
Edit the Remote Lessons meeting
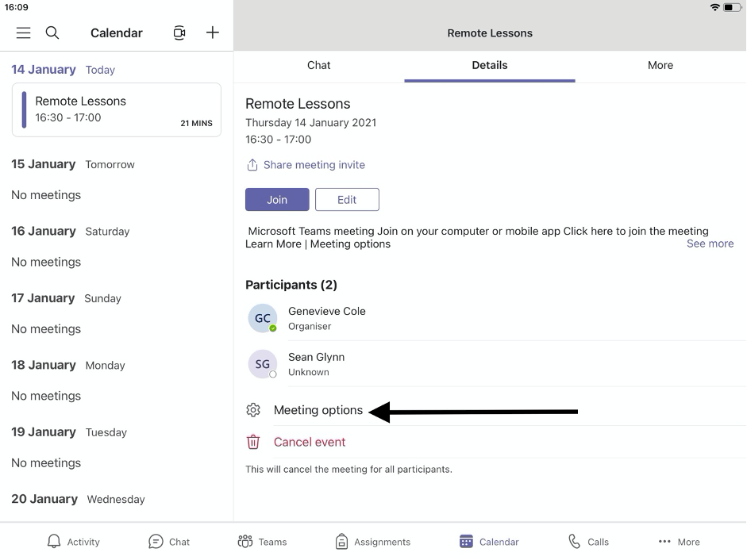pos(347,200)
